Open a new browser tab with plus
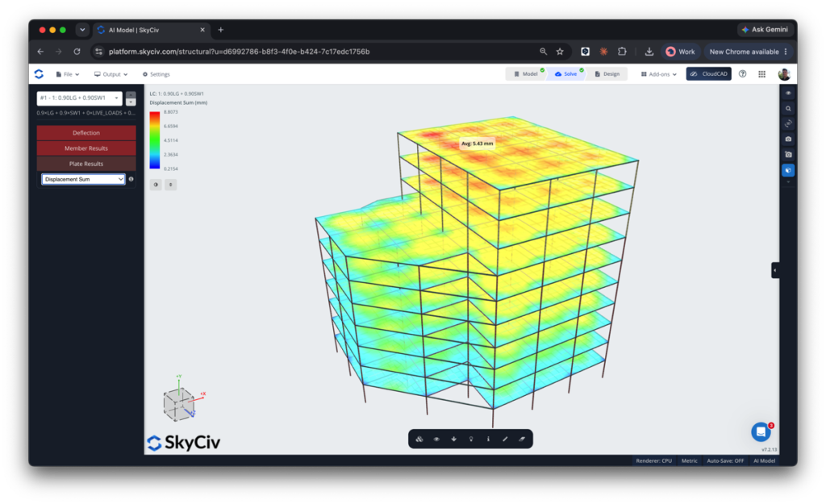Screen dimensions: 826x504 [221, 30]
